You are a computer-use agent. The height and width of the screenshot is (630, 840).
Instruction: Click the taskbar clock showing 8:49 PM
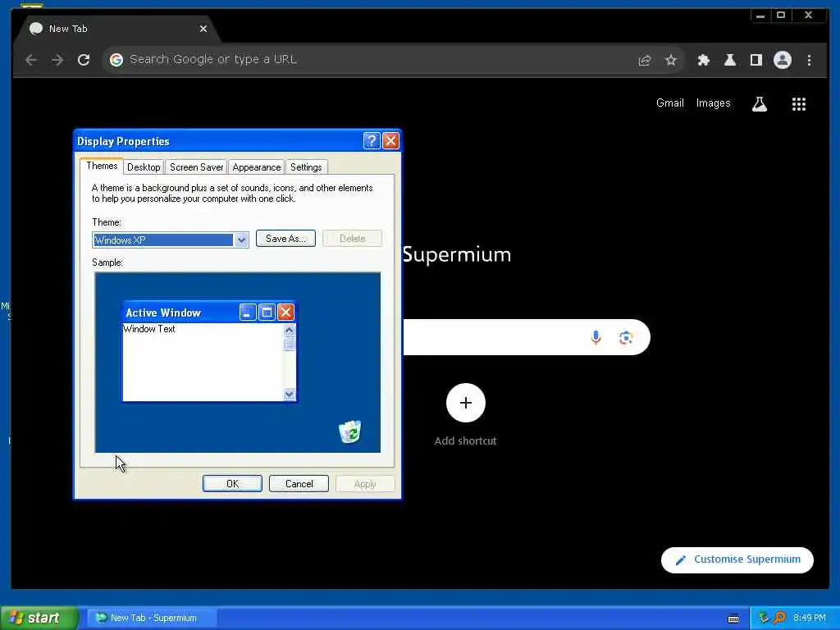point(809,618)
